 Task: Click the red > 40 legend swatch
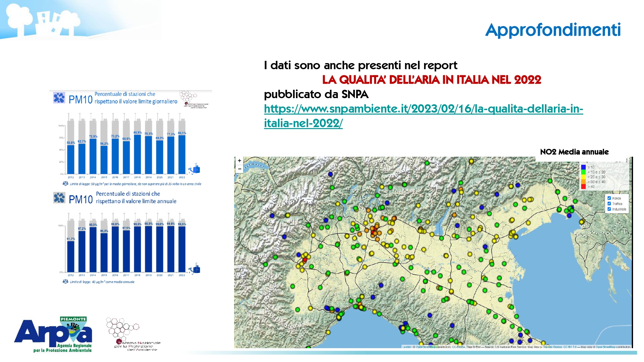pyautogui.click(x=583, y=187)
